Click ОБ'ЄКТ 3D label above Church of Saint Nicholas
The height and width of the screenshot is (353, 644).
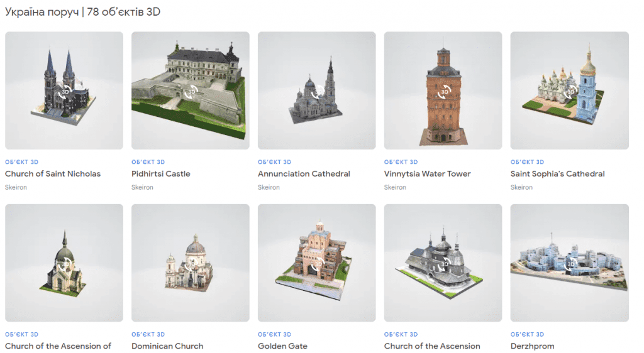pyautogui.click(x=22, y=162)
